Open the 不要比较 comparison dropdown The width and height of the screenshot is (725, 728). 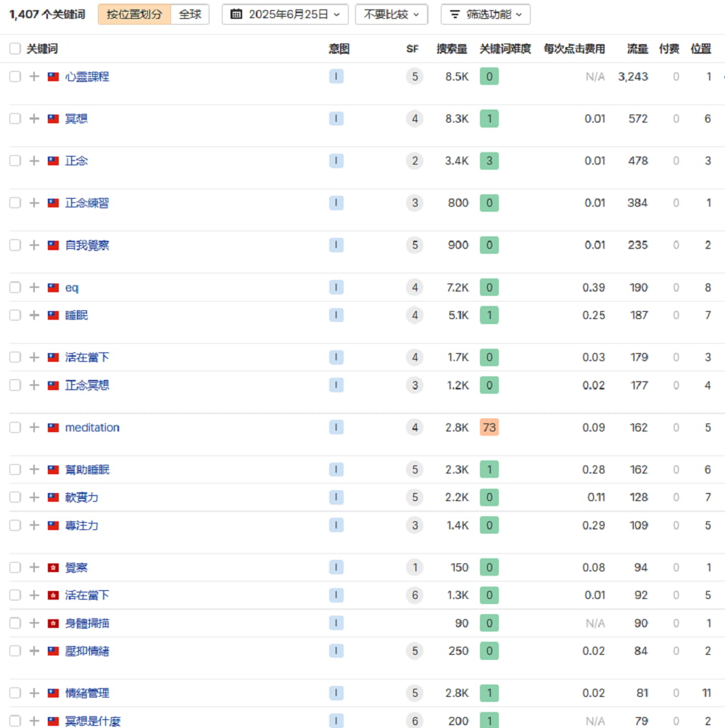[391, 15]
